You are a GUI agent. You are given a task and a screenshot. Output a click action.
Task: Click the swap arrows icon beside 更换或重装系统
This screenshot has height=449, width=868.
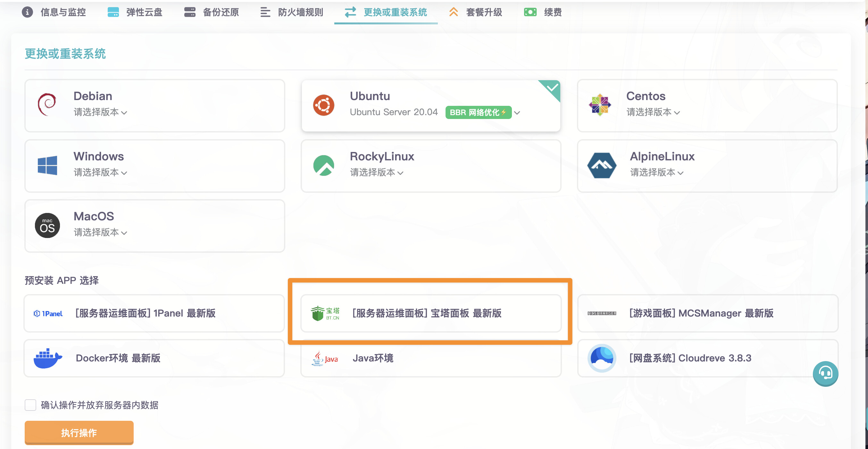[350, 12]
